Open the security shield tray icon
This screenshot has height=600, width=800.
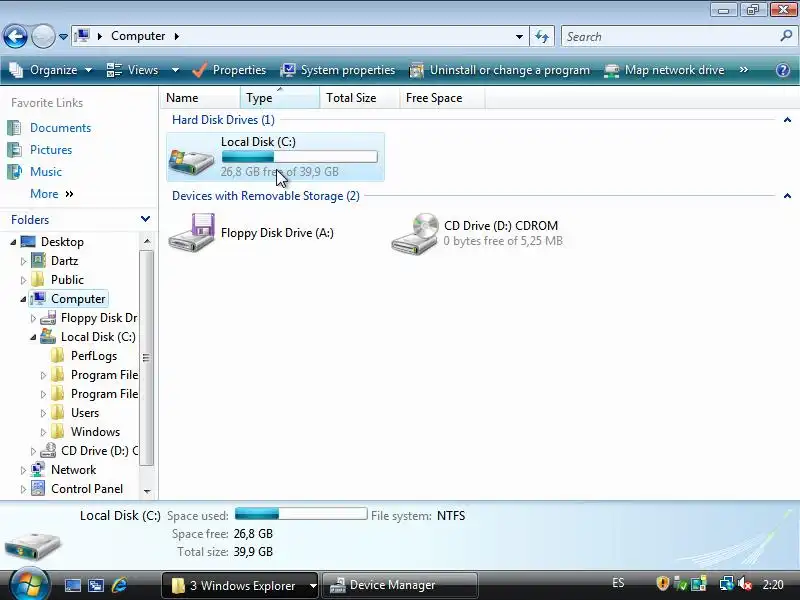pyautogui.click(x=662, y=583)
